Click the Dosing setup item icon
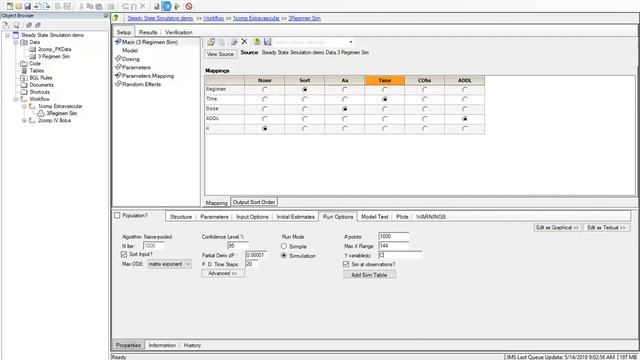This screenshot has height=360, width=640. (118, 59)
